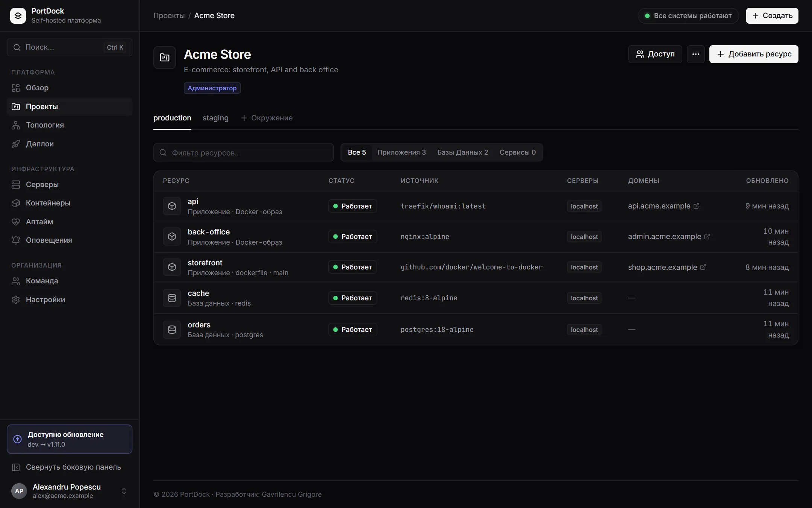Click the cache database icon
This screenshot has width=812, height=508.
point(172,298)
